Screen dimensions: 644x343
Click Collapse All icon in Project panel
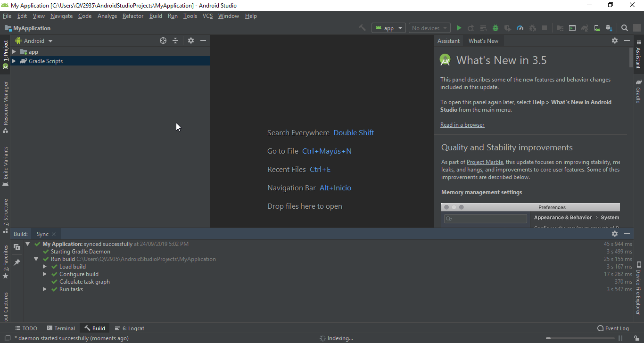tap(175, 41)
